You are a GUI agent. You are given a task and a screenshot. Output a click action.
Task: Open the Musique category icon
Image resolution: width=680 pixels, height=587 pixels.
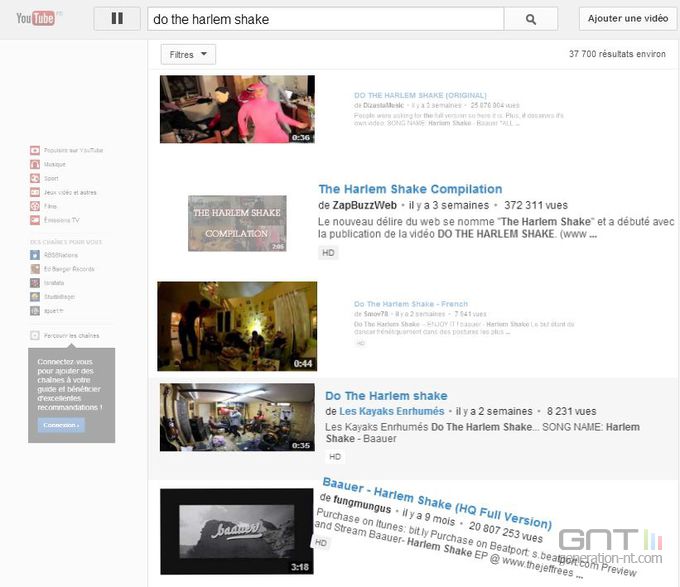[35, 164]
